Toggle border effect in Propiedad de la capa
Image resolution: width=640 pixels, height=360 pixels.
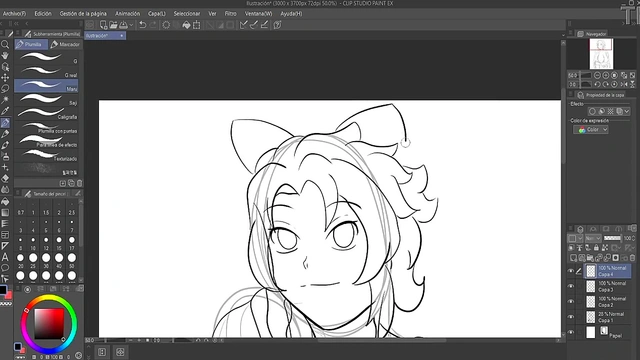click(x=592, y=111)
